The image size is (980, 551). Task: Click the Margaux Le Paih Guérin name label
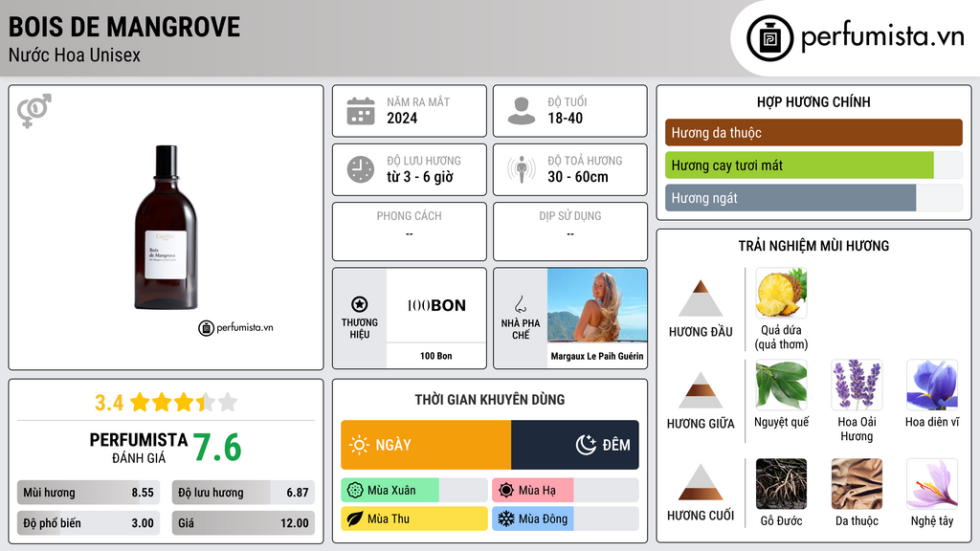[597, 356]
